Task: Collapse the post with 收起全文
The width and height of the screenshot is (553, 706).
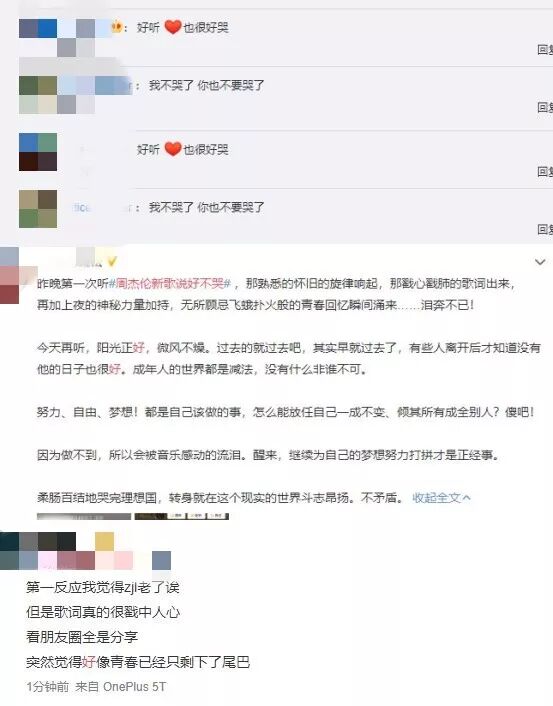Action: 441,498
